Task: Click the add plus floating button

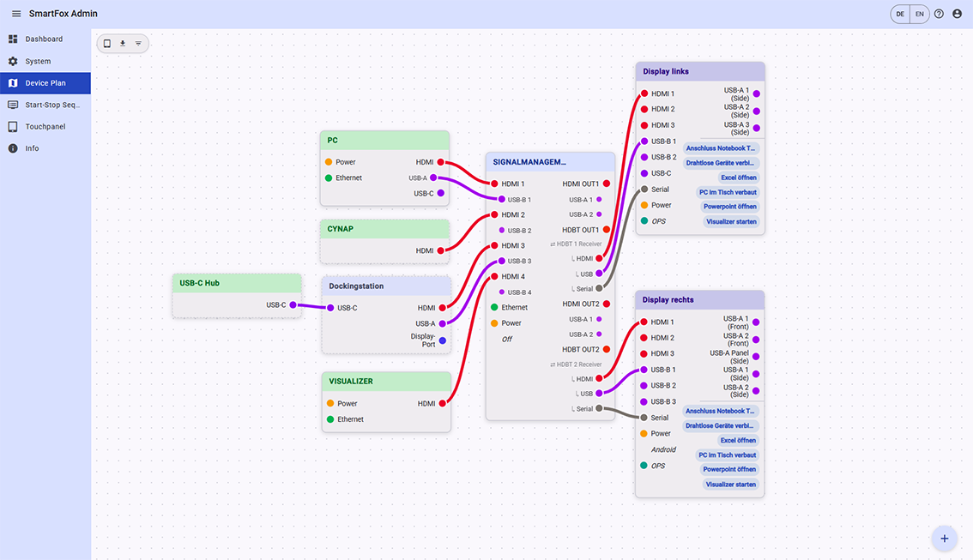Action: [x=944, y=539]
